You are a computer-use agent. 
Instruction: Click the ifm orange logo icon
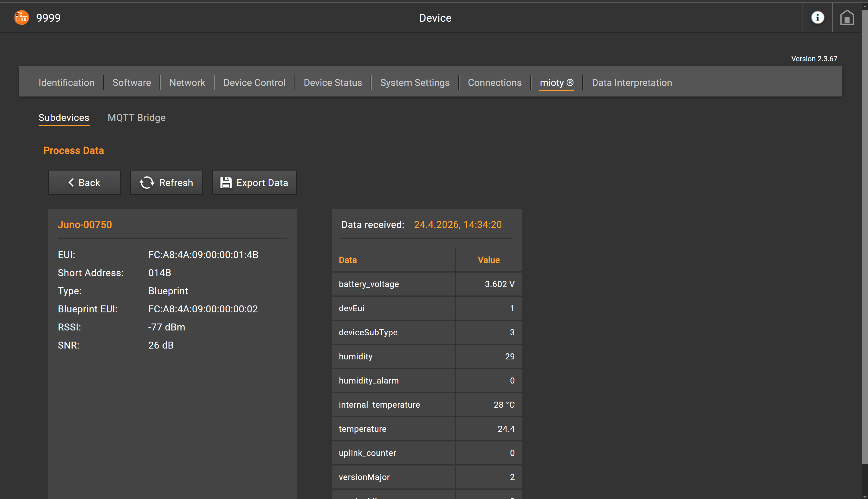22,17
